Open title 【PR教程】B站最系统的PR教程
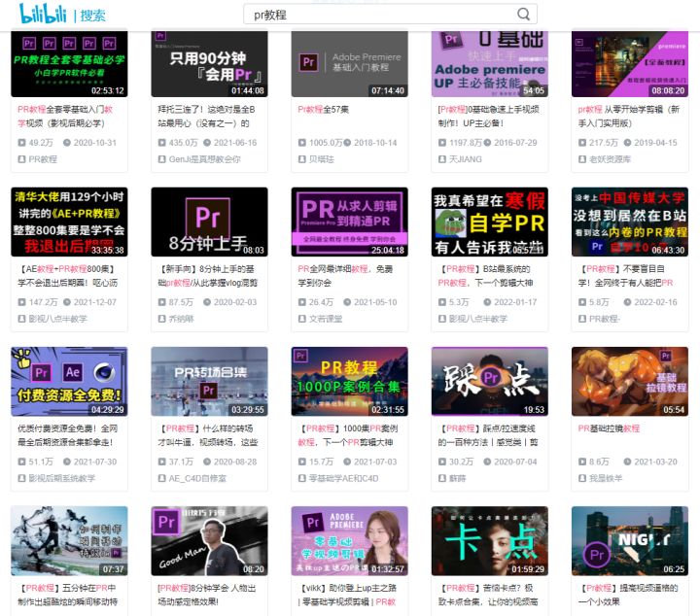700x616 pixels. tap(485, 276)
